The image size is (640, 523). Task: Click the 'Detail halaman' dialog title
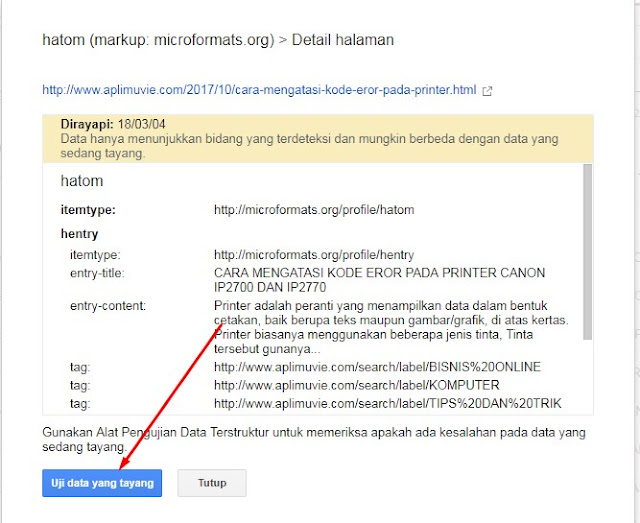(x=343, y=40)
